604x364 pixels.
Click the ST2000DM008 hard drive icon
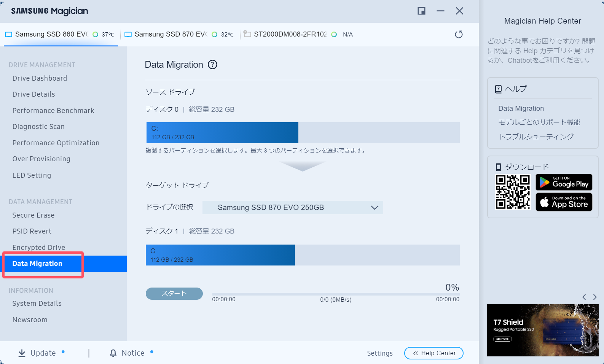click(x=247, y=34)
